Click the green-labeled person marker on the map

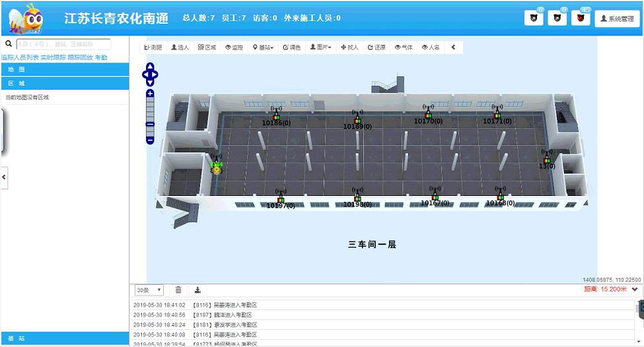coord(217,168)
